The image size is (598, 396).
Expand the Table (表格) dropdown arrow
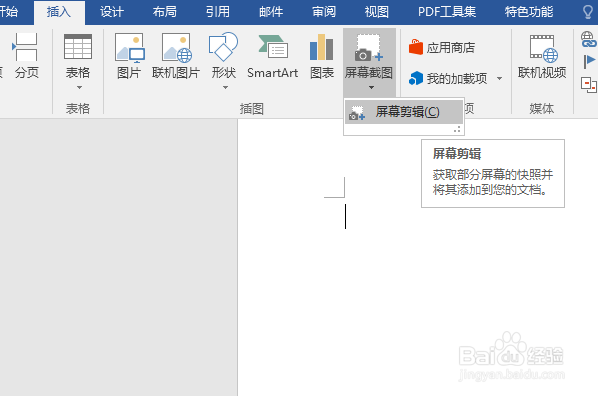tap(79, 87)
